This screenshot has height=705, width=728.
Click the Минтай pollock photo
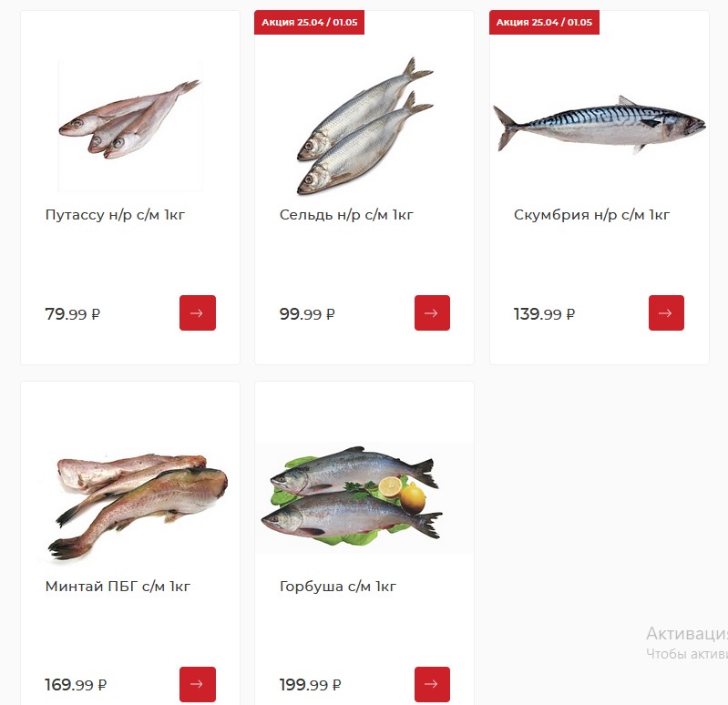[x=138, y=507]
